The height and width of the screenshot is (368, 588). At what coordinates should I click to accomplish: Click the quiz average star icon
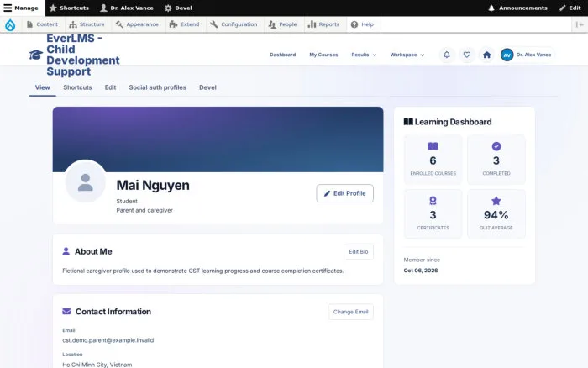tap(496, 201)
